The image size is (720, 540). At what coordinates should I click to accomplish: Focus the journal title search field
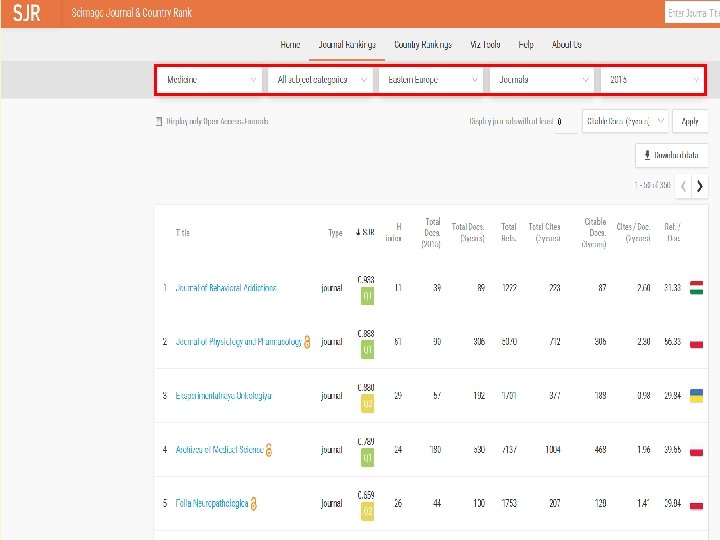pyautogui.click(x=692, y=13)
